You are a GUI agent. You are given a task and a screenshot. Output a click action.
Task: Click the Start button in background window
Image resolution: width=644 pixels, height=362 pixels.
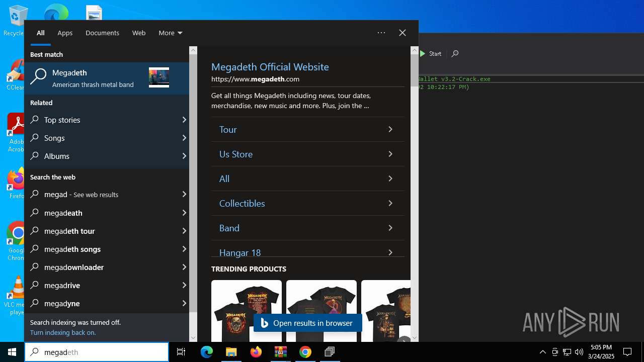tap(431, 54)
